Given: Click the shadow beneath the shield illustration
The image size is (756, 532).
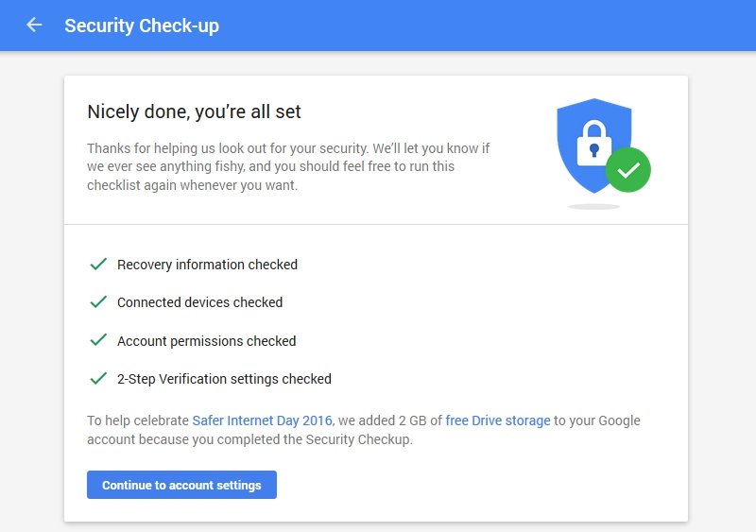Looking at the screenshot, I should click(x=594, y=206).
